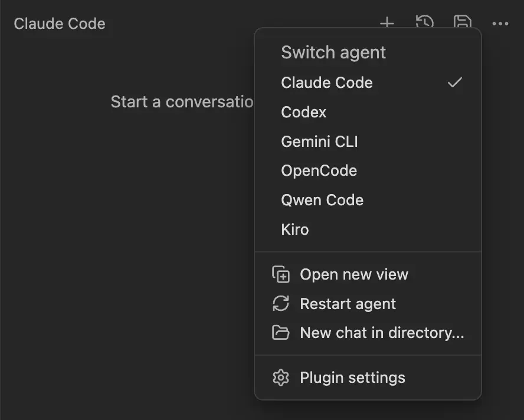Screen dimensions: 524x420
Task: Choose Open new view entry
Action: [368, 274]
